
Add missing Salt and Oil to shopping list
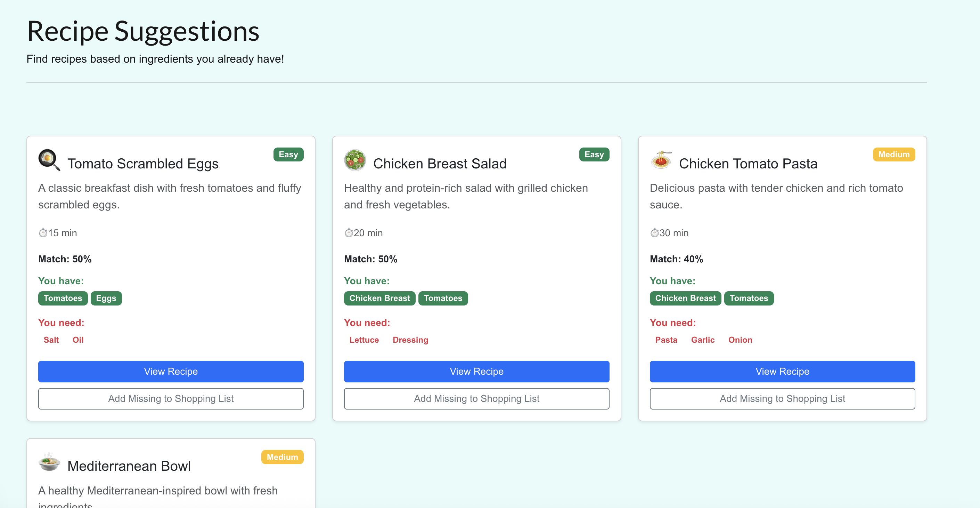(171, 398)
